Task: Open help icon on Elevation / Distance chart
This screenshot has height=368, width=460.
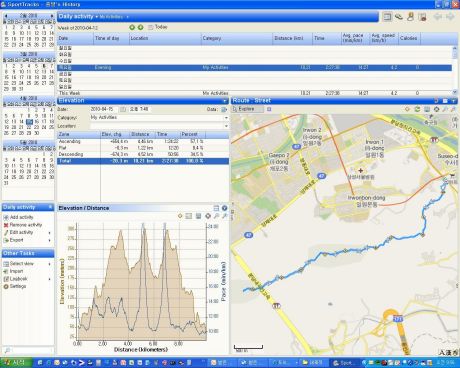Action: [225, 208]
